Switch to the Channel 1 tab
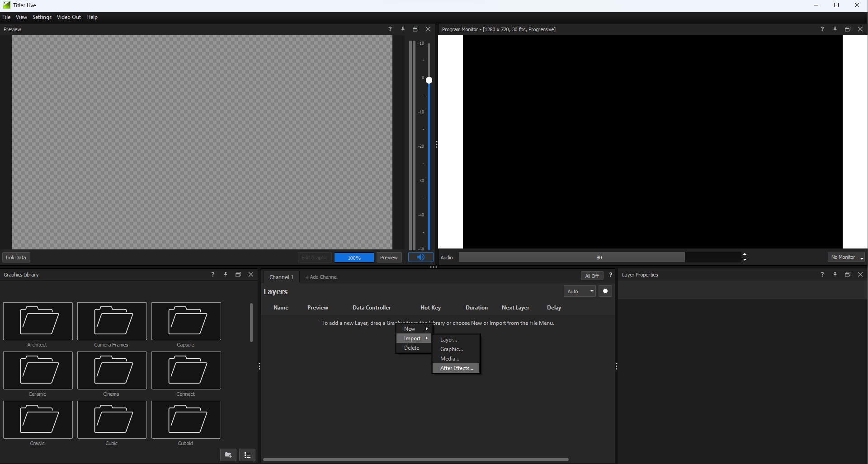Screen dimensions: 868x464 pos(281,277)
